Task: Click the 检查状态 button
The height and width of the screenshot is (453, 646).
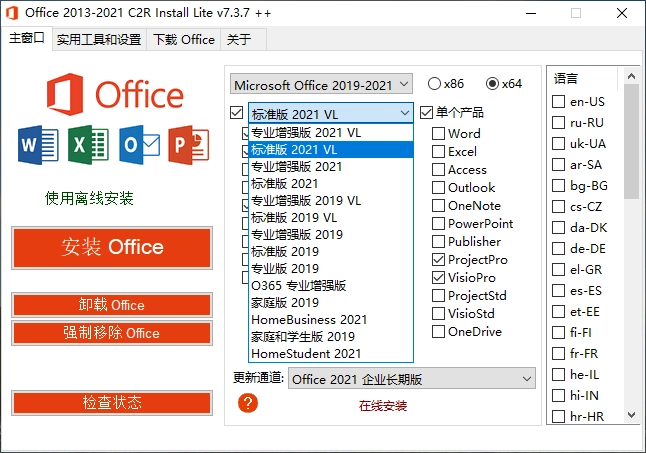Action: [x=112, y=402]
